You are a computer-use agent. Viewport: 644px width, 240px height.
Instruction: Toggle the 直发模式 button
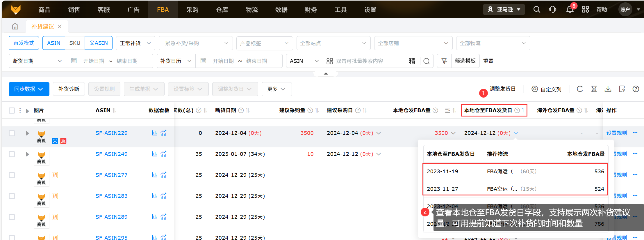24,43
